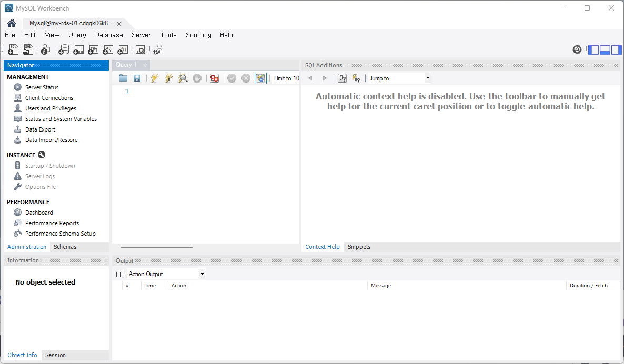
Task: Execute the query with lightning icon
Action: [154, 78]
